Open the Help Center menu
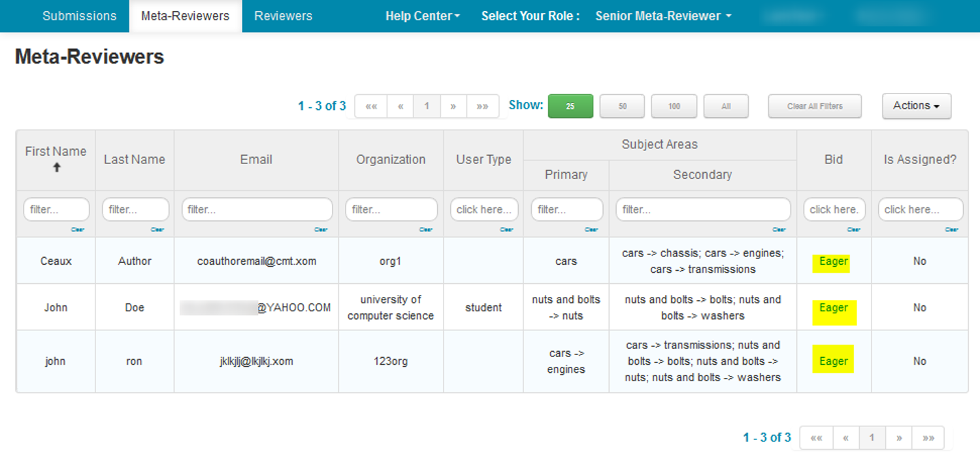Screen dimensions: 980x463 pyautogui.click(x=423, y=16)
